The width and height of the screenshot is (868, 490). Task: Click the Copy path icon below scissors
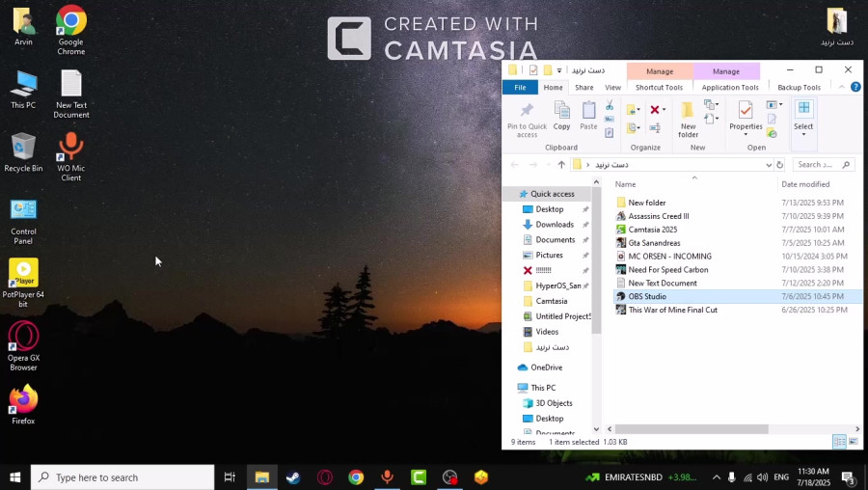coord(609,119)
